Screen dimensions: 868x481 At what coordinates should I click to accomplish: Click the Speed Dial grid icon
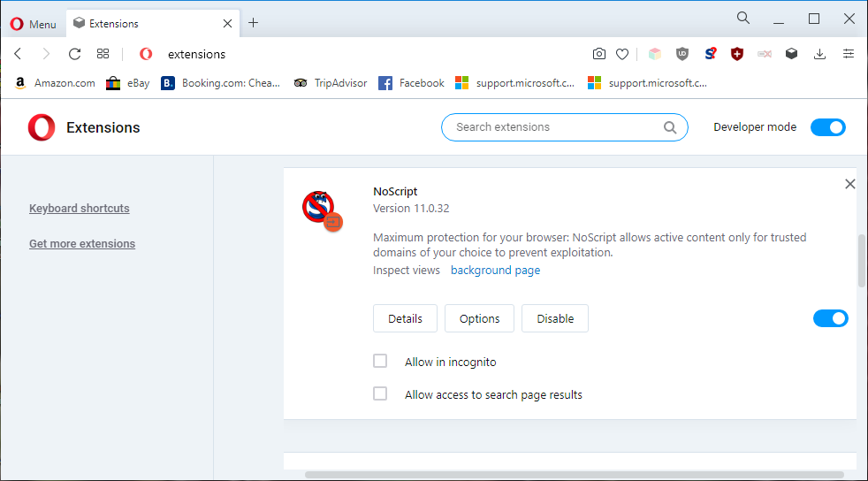click(x=103, y=54)
